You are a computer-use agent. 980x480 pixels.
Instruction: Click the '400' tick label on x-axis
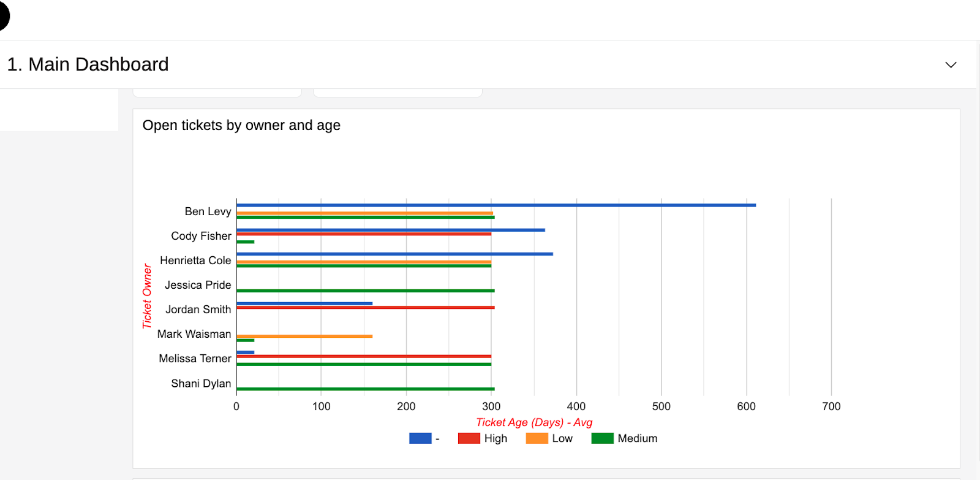pos(576,406)
